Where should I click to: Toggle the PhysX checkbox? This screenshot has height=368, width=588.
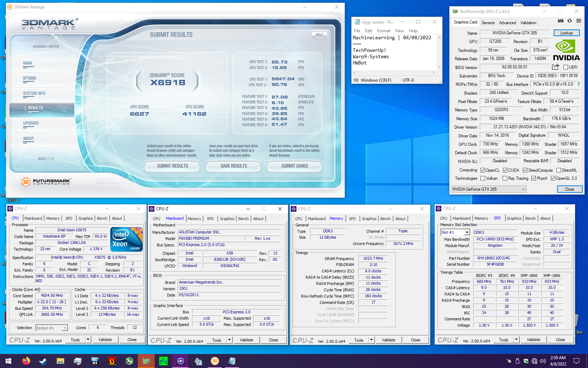point(533,178)
